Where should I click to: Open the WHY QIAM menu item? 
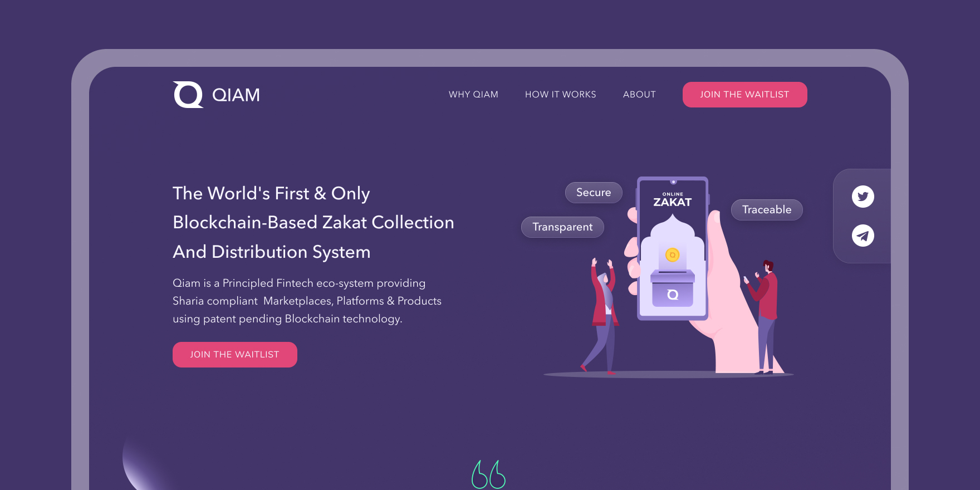click(473, 95)
